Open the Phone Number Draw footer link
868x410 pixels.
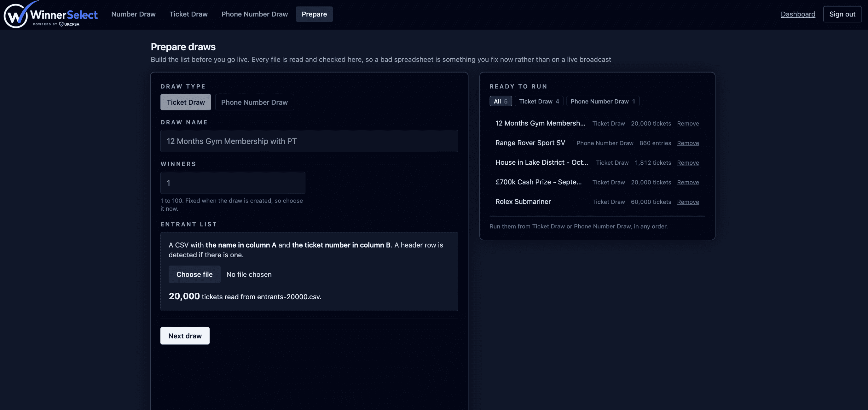pyautogui.click(x=602, y=226)
